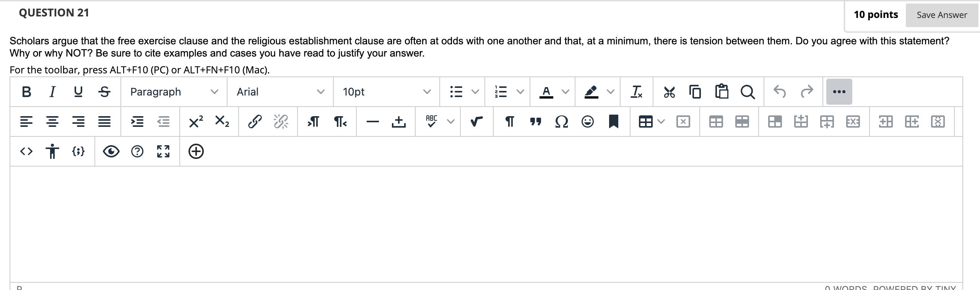Insert table row after
Image resolution: width=980 pixels, height=290 pixels.
827,122
